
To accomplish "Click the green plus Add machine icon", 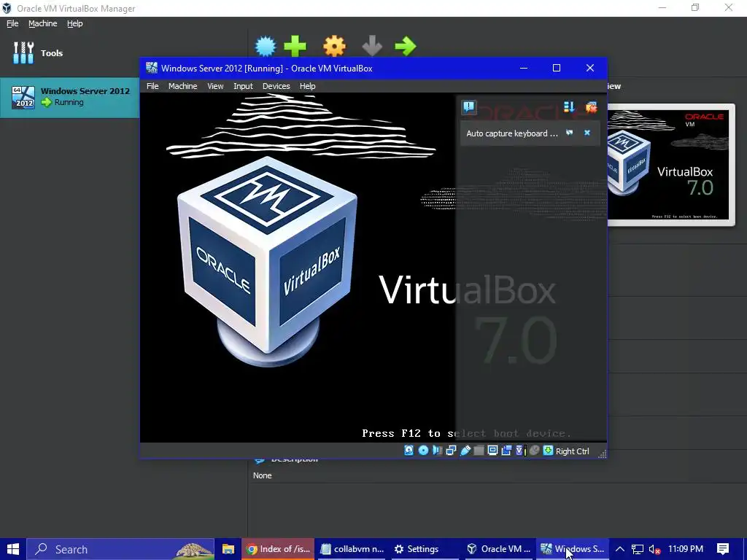I will click(x=295, y=46).
